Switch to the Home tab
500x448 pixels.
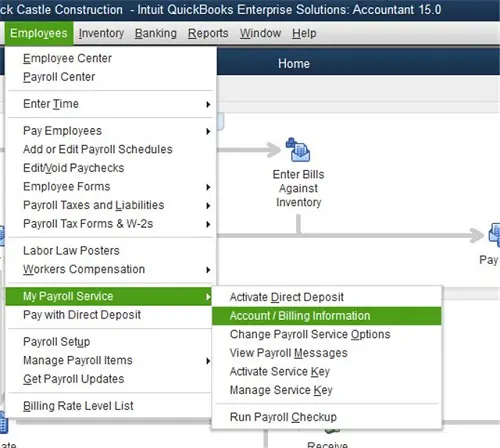[294, 63]
